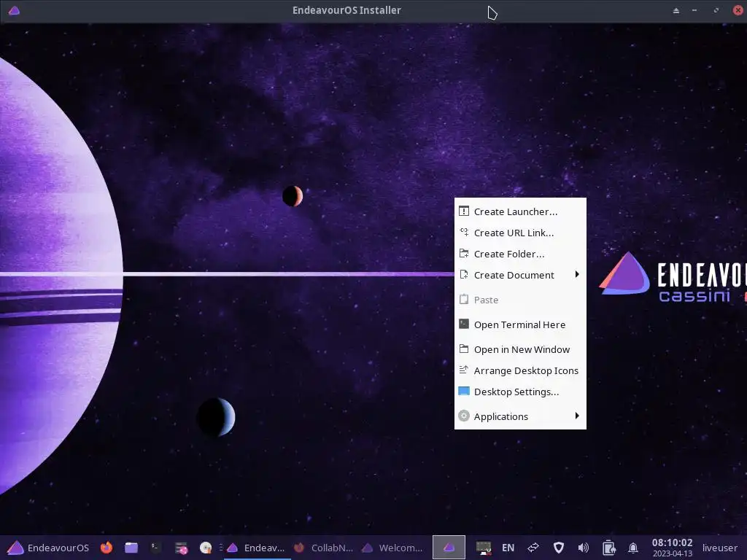Pick Create Folder in the context menu
The image size is (747, 560).
[x=520, y=254]
